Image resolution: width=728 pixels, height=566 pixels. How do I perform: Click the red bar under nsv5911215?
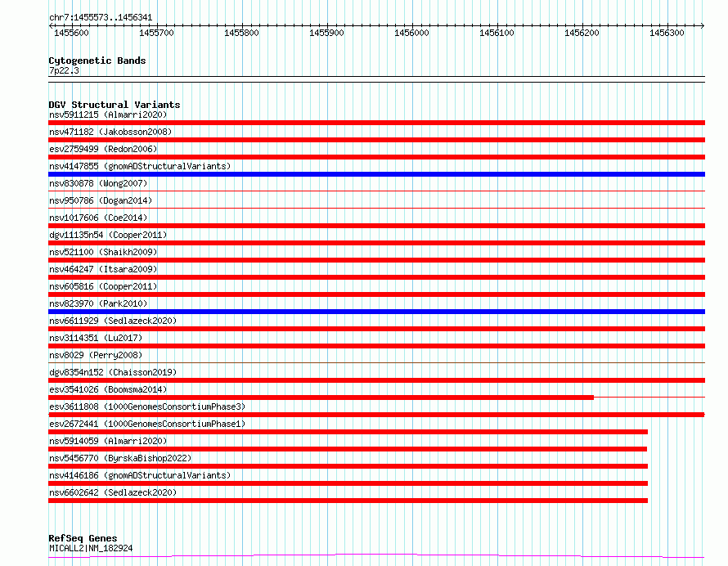tap(376, 123)
